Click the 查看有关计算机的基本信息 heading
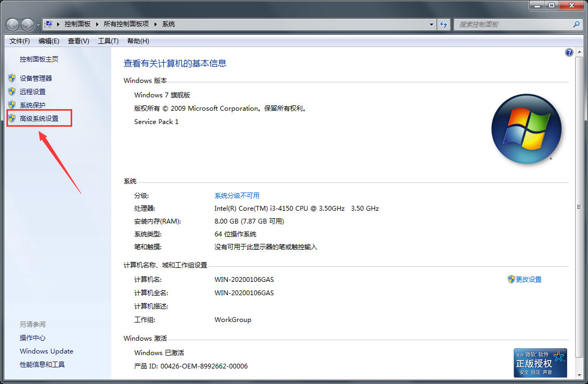 coord(175,63)
